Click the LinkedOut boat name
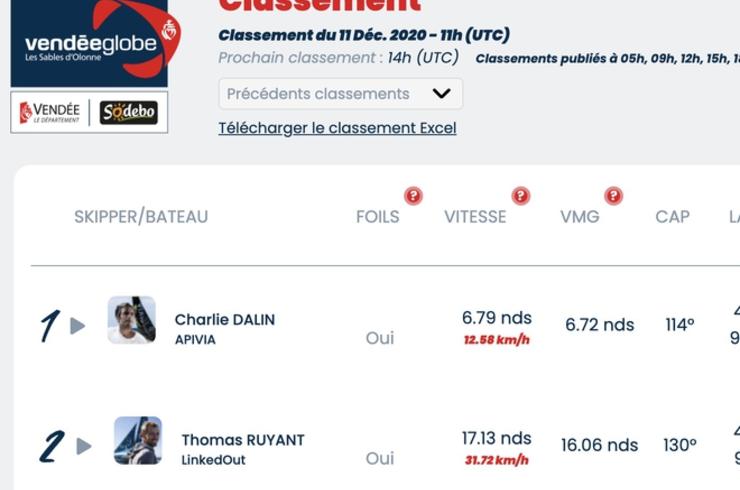 pos(213,460)
